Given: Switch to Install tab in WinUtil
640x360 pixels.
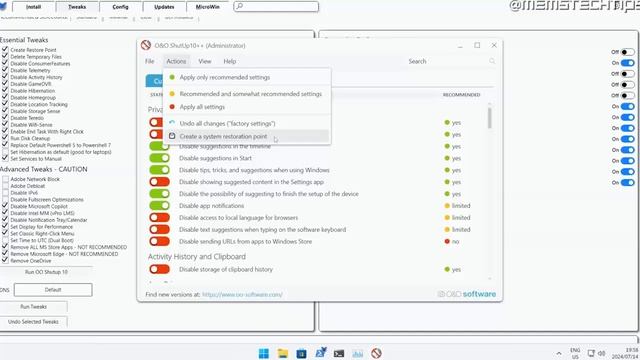Looking at the screenshot, I should click(33, 7).
